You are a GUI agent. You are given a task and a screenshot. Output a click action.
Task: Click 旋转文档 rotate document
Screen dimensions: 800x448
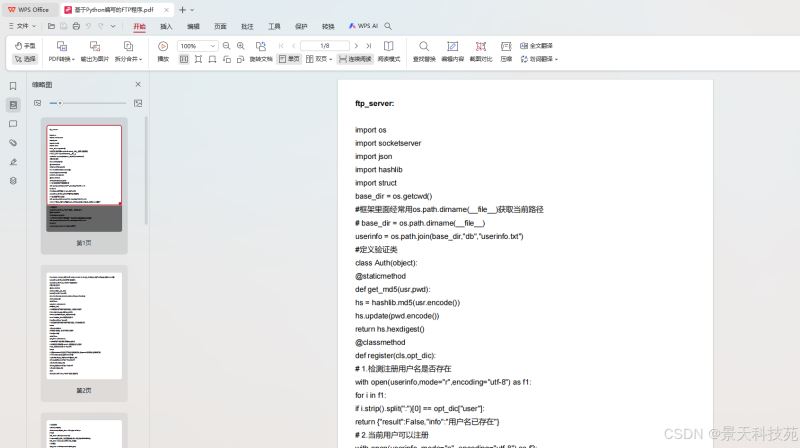tap(261, 52)
